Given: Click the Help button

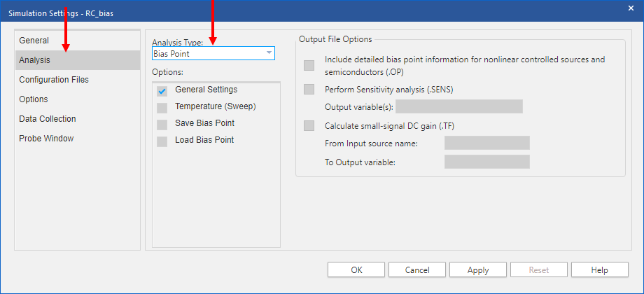Looking at the screenshot, I should (600, 269).
